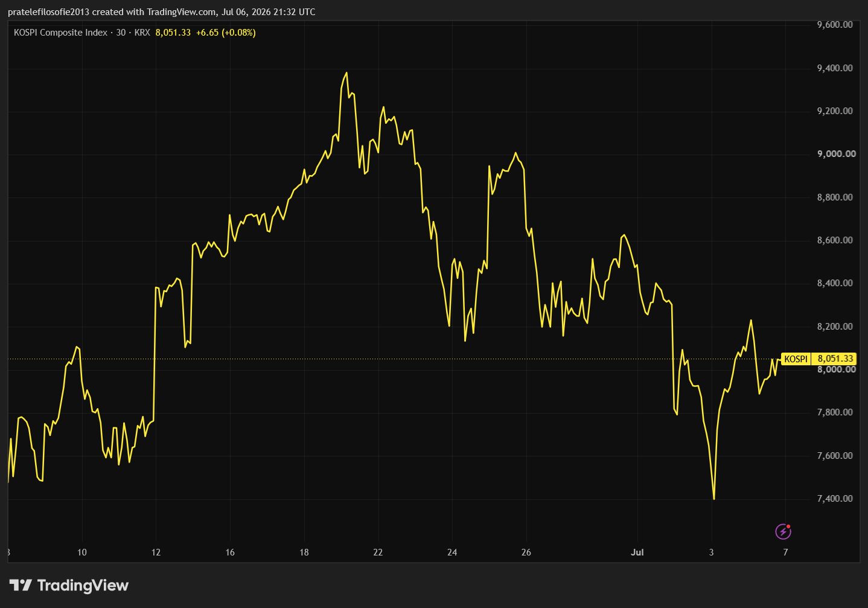Image resolution: width=868 pixels, height=608 pixels.
Task: Click the 9,000.00 price scale label
Action: [x=836, y=154]
